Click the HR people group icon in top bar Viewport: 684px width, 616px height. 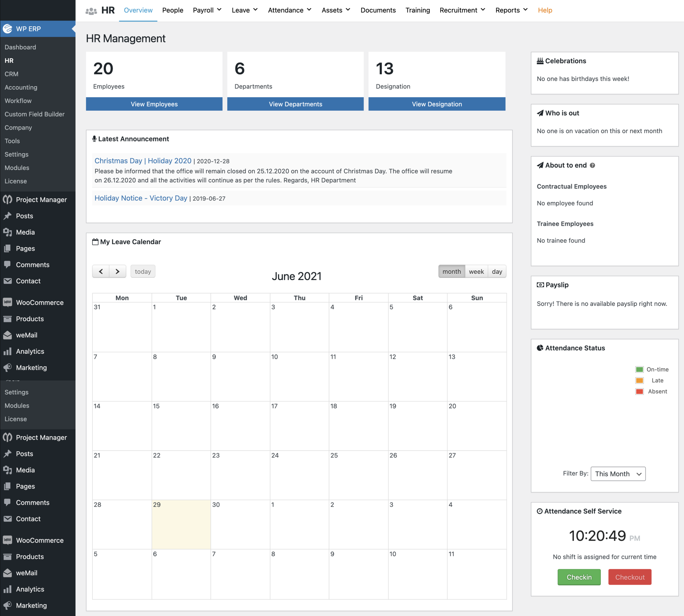[91, 11]
